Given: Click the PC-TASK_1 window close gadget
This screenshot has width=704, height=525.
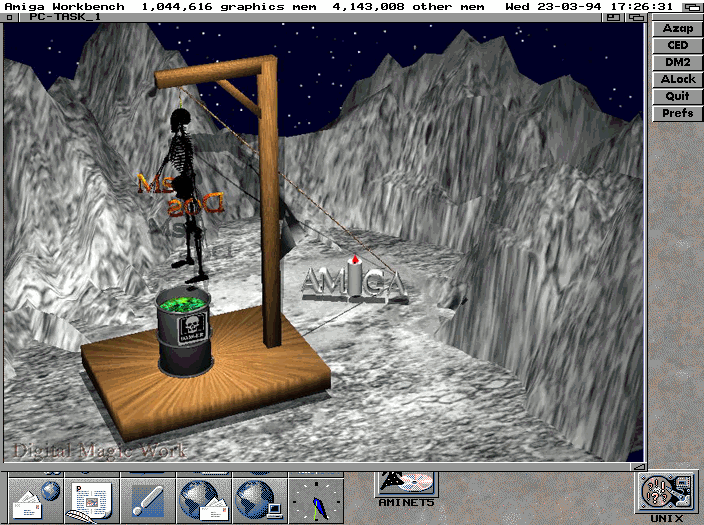Looking at the screenshot, I should [9, 18].
